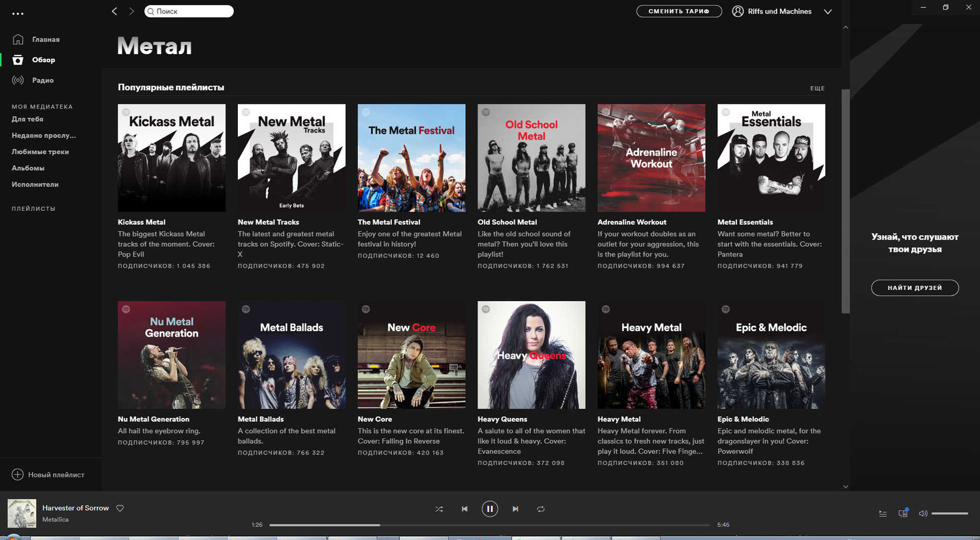Open the New Metal Tracks playlist cover

tap(291, 157)
